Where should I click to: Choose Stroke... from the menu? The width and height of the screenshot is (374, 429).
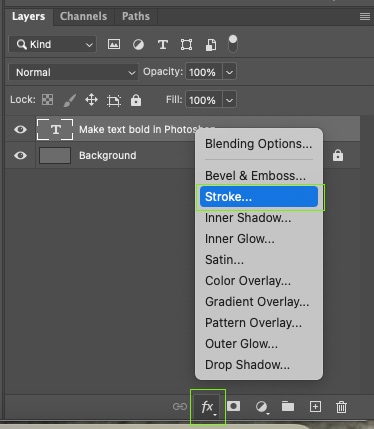point(259,197)
